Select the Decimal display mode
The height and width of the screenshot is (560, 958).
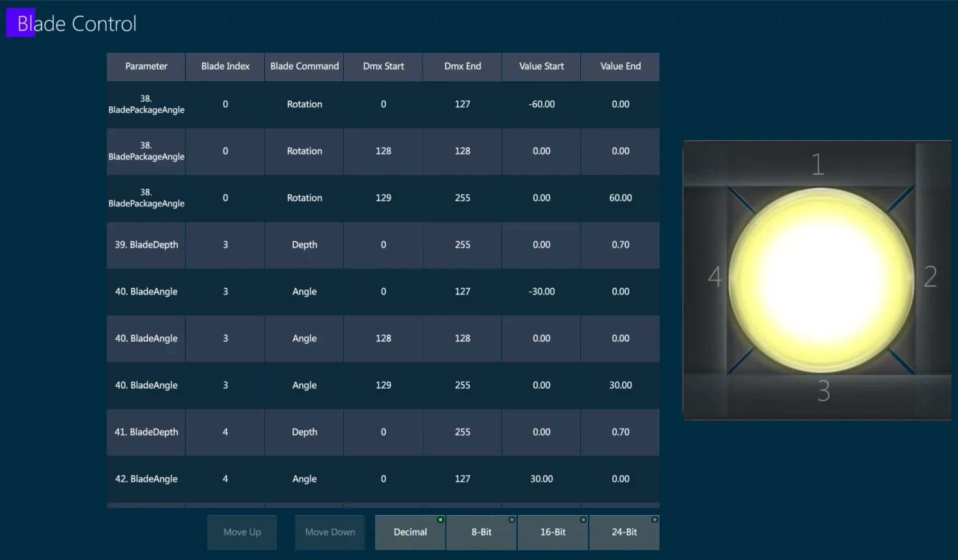tap(410, 532)
